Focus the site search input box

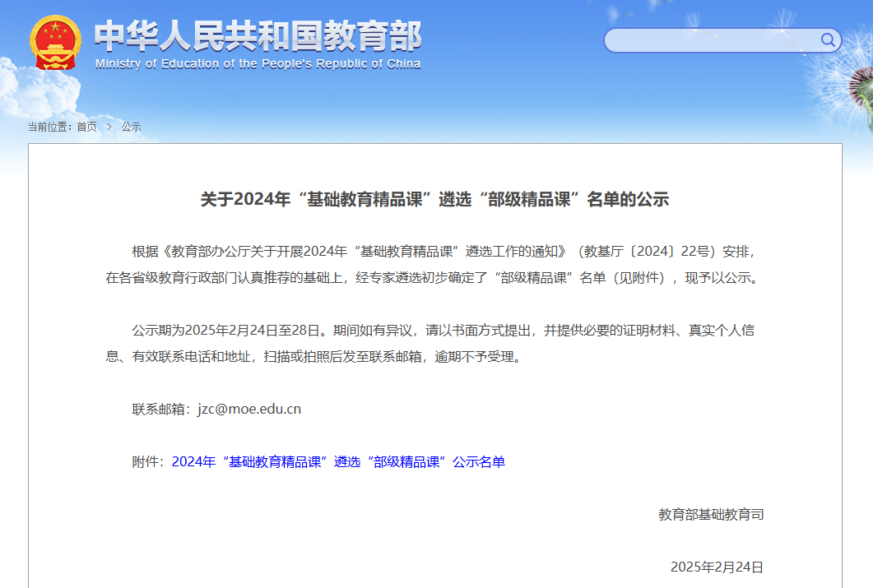[712, 40]
